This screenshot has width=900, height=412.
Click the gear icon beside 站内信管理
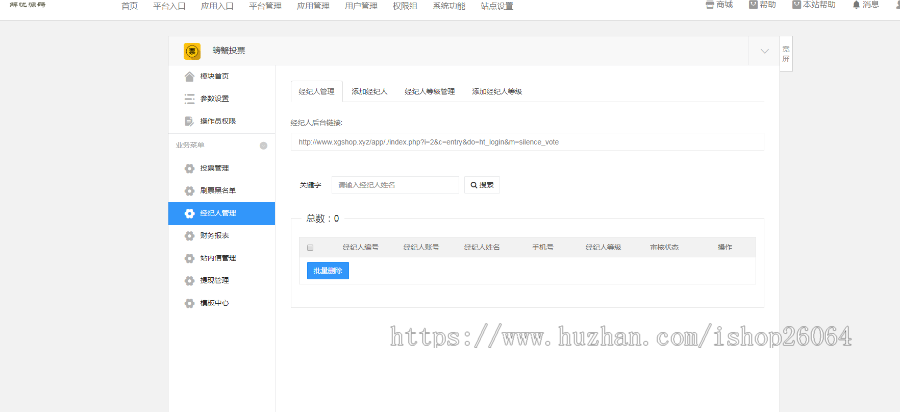point(189,258)
